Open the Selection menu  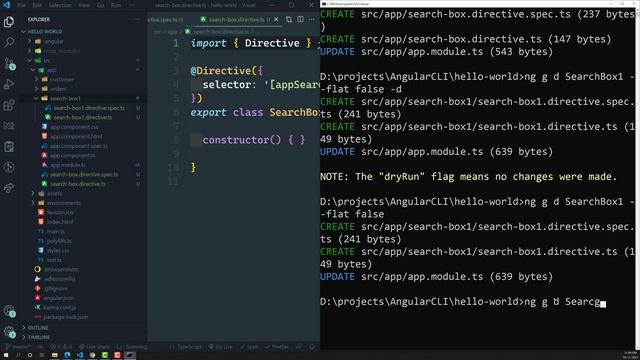(60, 5)
